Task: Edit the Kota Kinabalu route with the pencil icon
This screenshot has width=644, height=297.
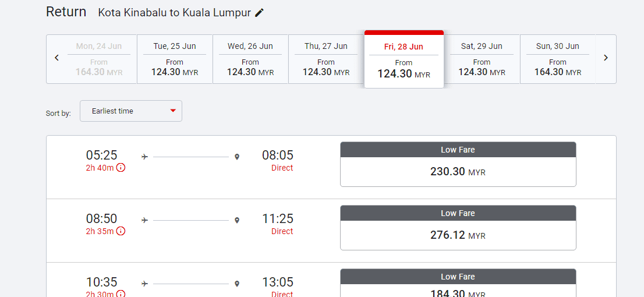Action: (x=259, y=13)
